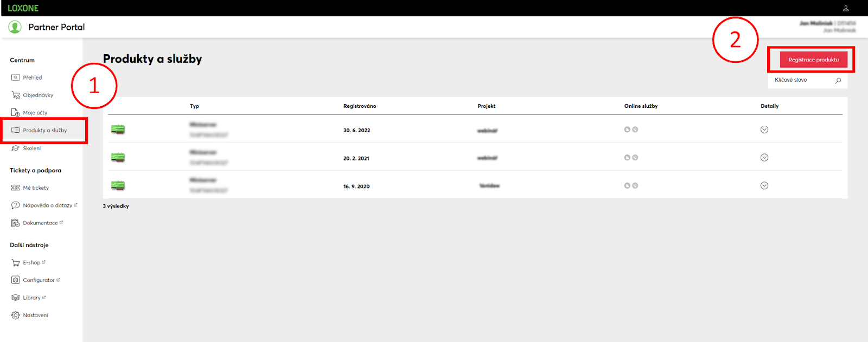Expand details for product registered 20. 2. 2021
The height and width of the screenshot is (342, 868).
(x=764, y=158)
